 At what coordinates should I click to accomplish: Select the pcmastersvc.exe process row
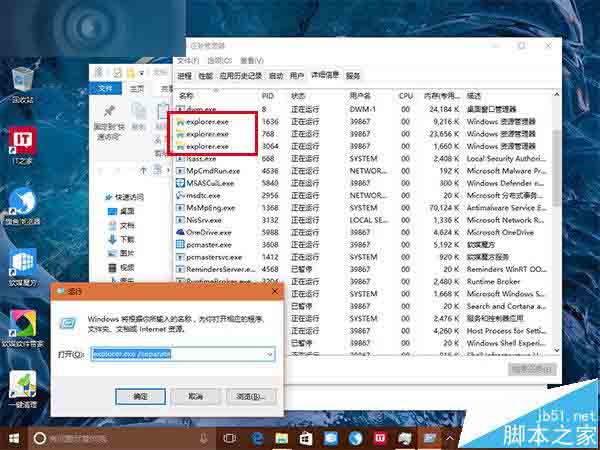pyautogui.click(x=361, y=257)
